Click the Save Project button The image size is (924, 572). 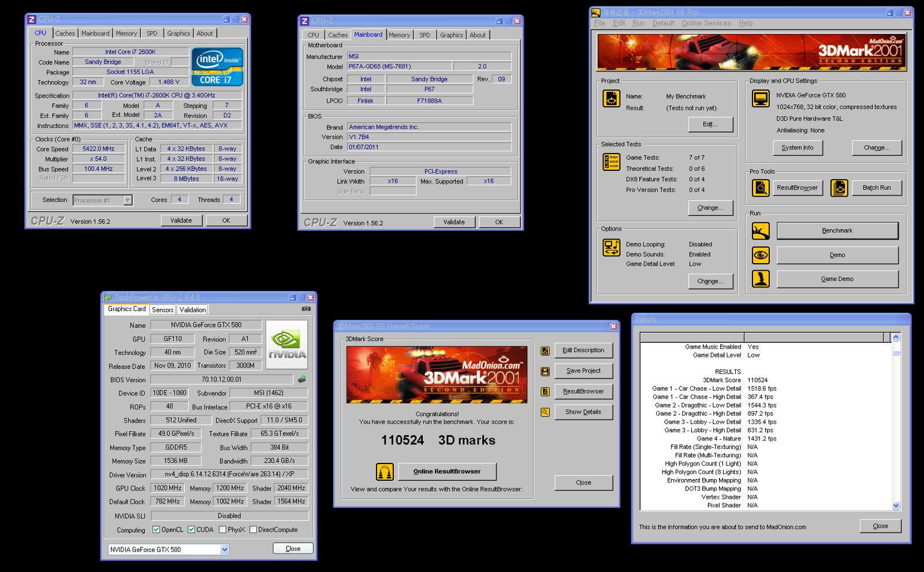(x=583, y=371)
